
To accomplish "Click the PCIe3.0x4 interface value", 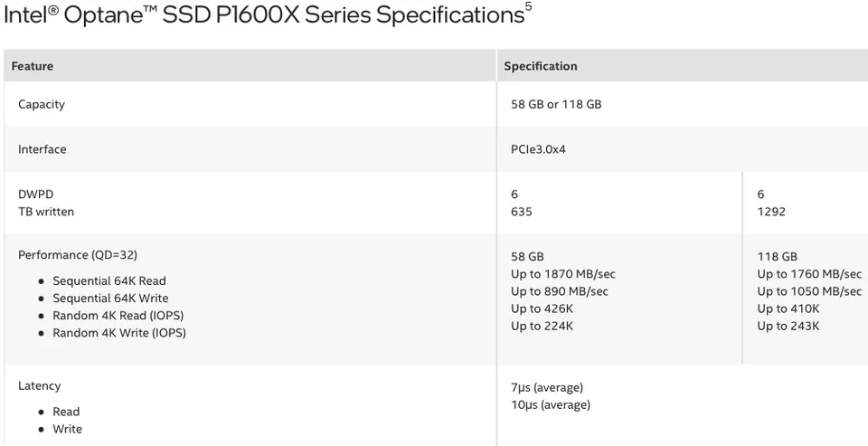I will pos(538,149).
